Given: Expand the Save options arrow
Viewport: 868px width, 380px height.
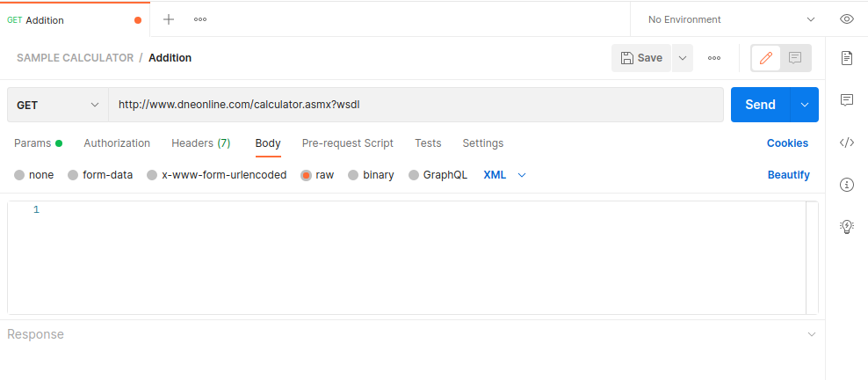Looking at the screenshot, I should tap(683, 58).
